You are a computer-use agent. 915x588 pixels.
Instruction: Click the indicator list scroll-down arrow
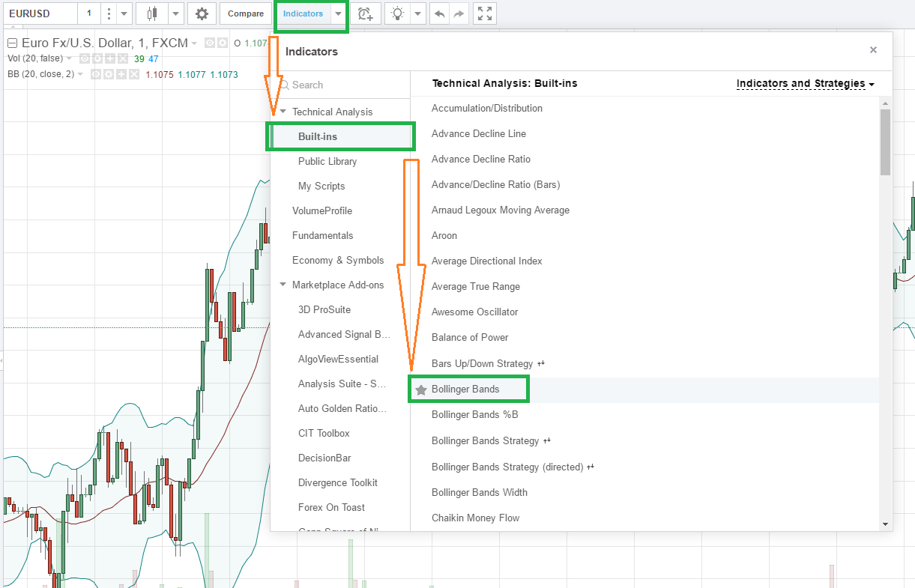click(885, 524)
